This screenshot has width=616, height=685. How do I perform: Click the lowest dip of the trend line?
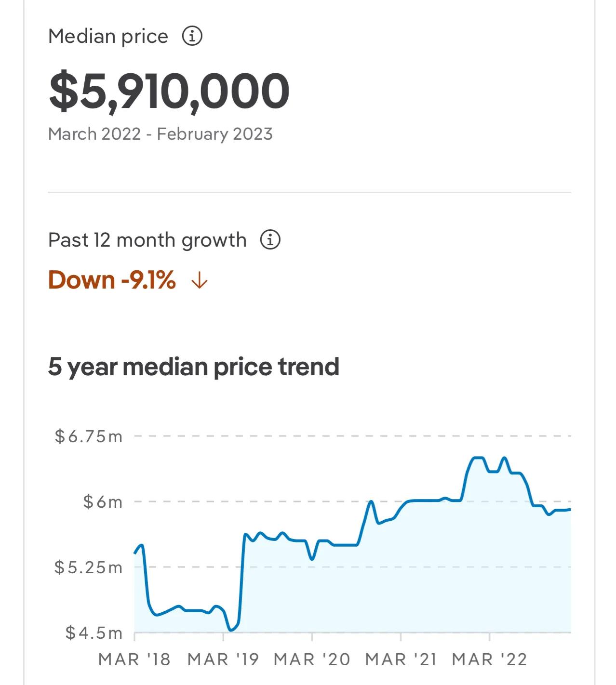(x=231, y=630)
